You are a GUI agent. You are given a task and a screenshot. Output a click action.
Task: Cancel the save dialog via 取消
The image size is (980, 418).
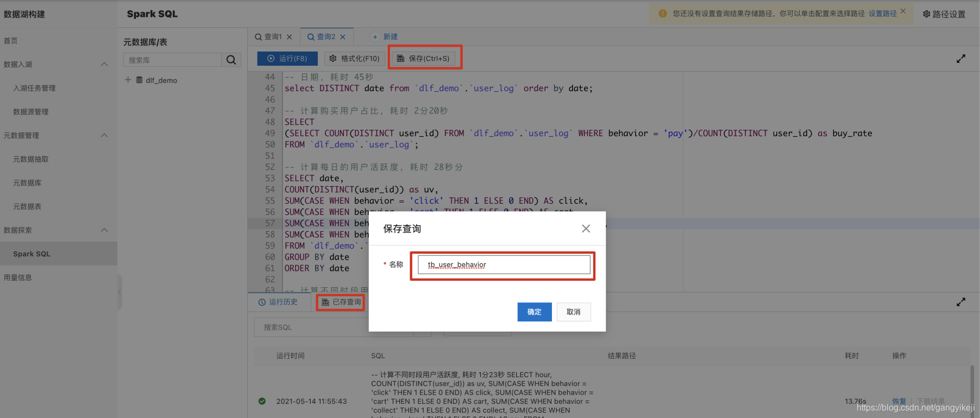point(574,312)
